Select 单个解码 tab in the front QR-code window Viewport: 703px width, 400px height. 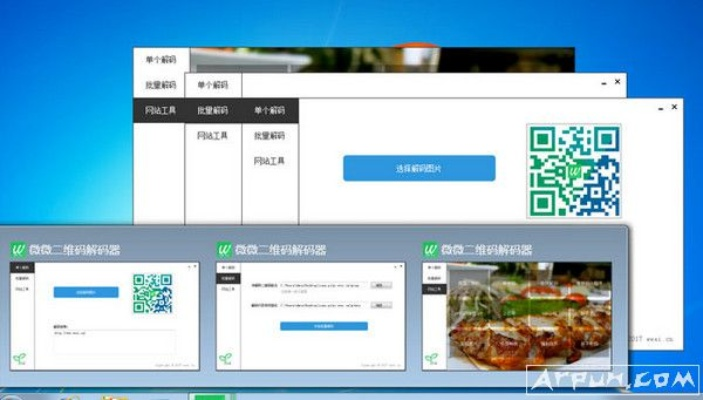(x=270, y=110)
